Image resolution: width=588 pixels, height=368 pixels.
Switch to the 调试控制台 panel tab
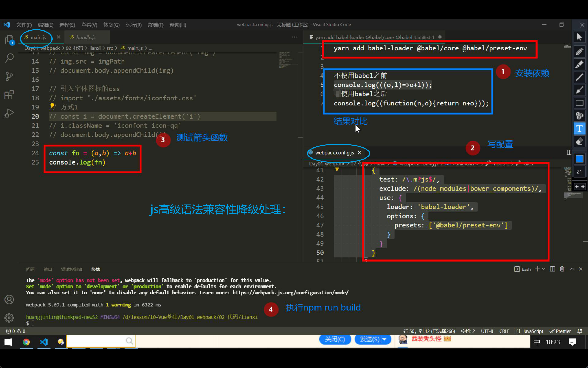[x=72, y=269]
